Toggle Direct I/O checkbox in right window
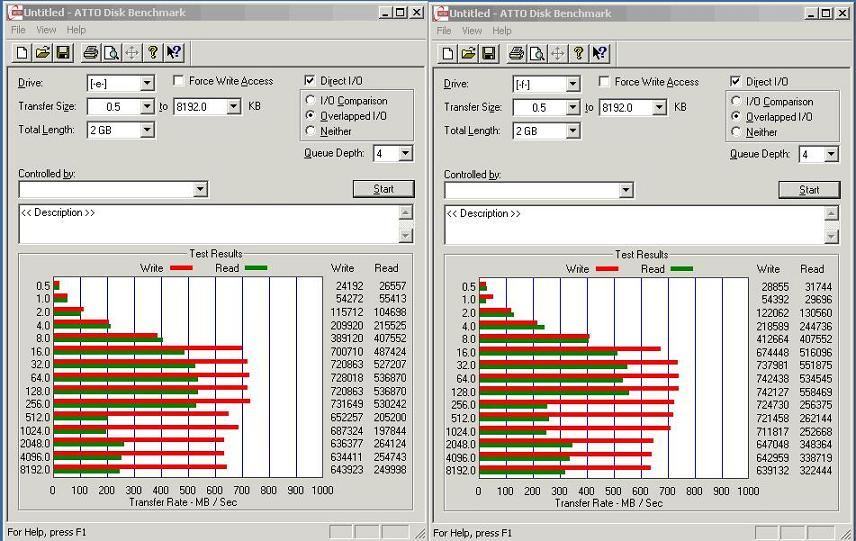 tap(735, 82)
